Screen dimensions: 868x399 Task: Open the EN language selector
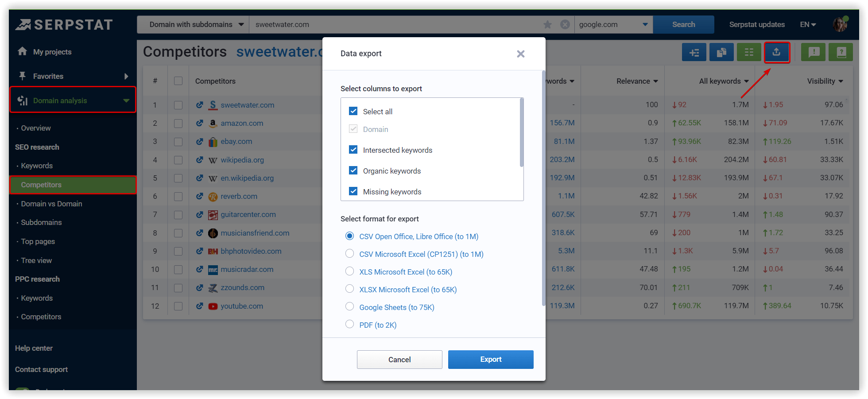[x=808, y=25]
